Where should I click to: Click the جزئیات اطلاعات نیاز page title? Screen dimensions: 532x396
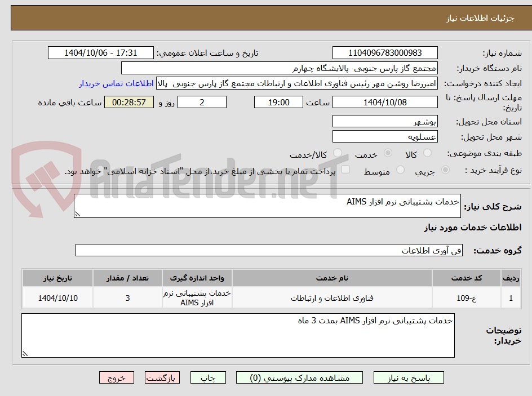coord(480,18)
